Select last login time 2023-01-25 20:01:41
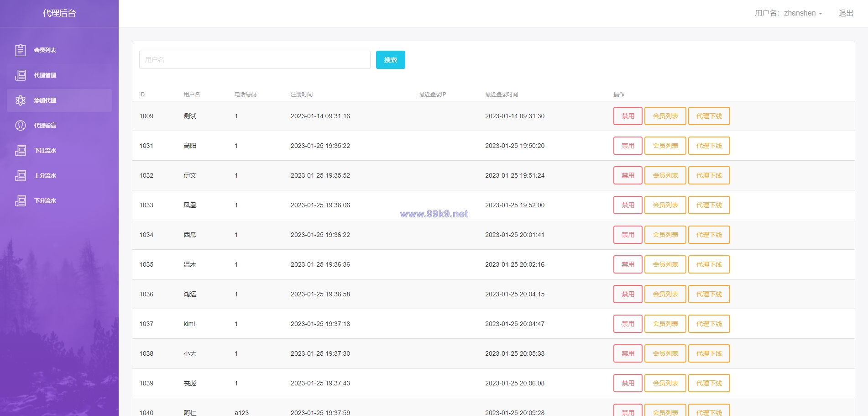This screenshot has width=868, height=416. click(515, 235)
